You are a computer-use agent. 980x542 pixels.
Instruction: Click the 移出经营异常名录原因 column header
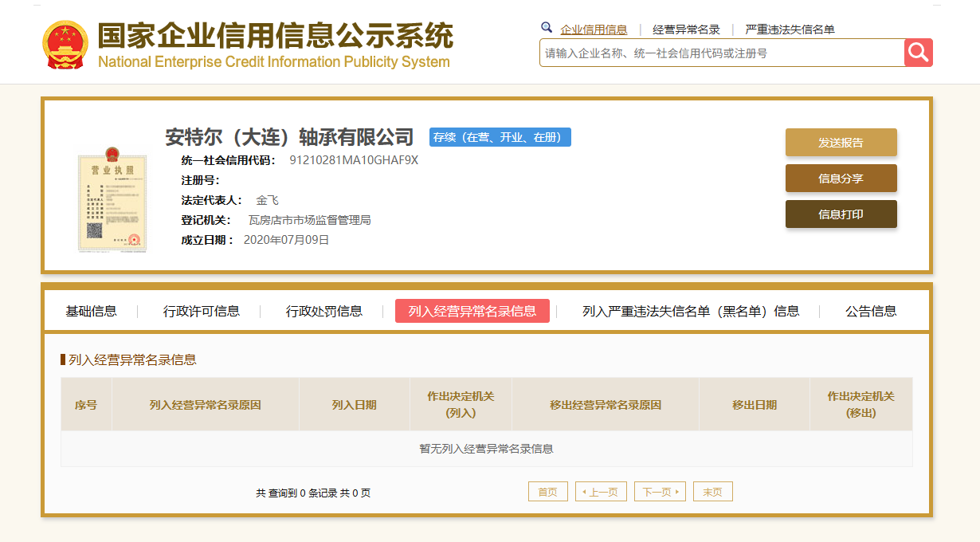coord(606,405)
